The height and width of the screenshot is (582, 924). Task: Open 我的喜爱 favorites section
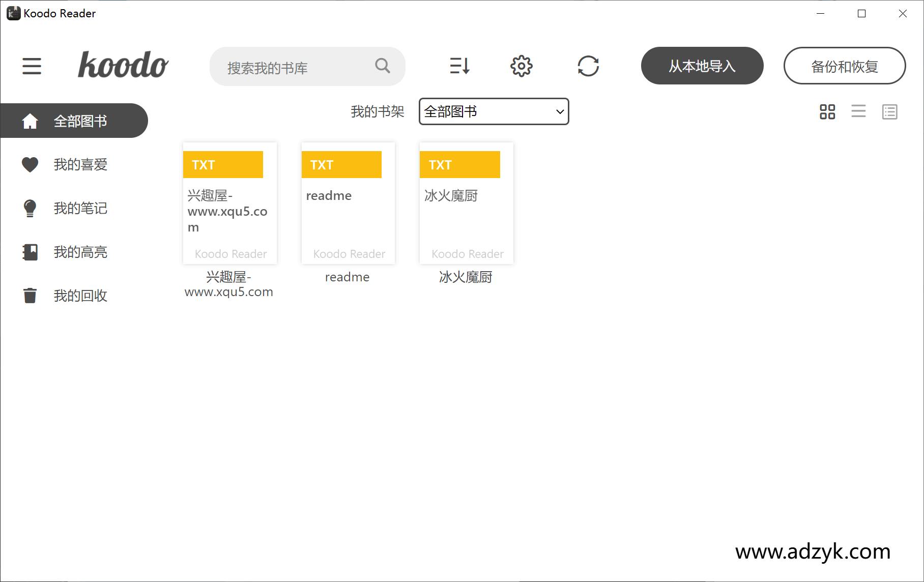click(80, 164)
